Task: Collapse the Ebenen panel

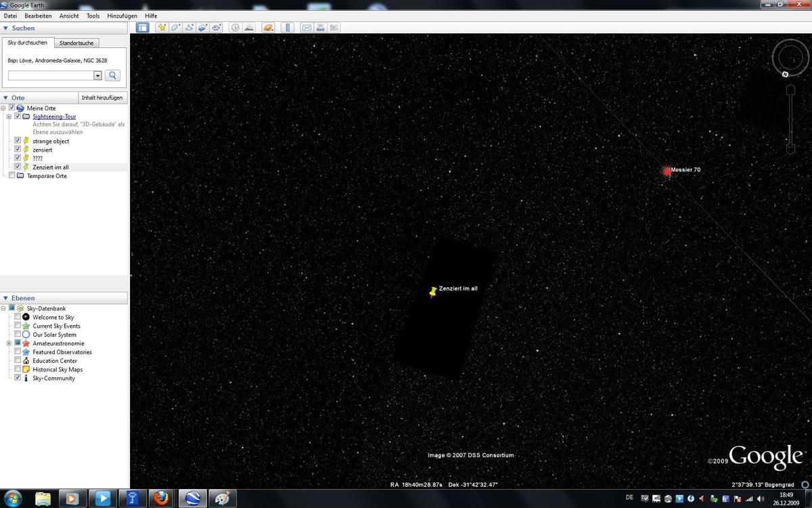Action: [x=5, y=298]
